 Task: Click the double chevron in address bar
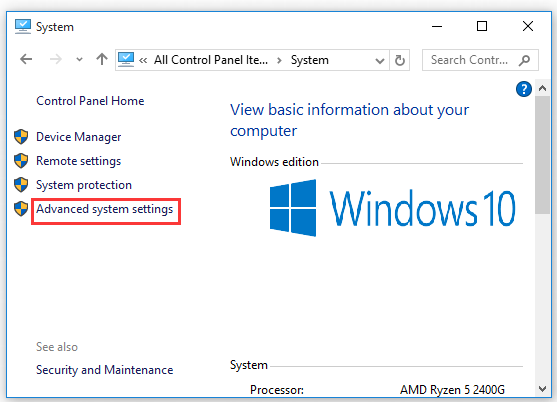pyautogui.click(x=143, y=60)
